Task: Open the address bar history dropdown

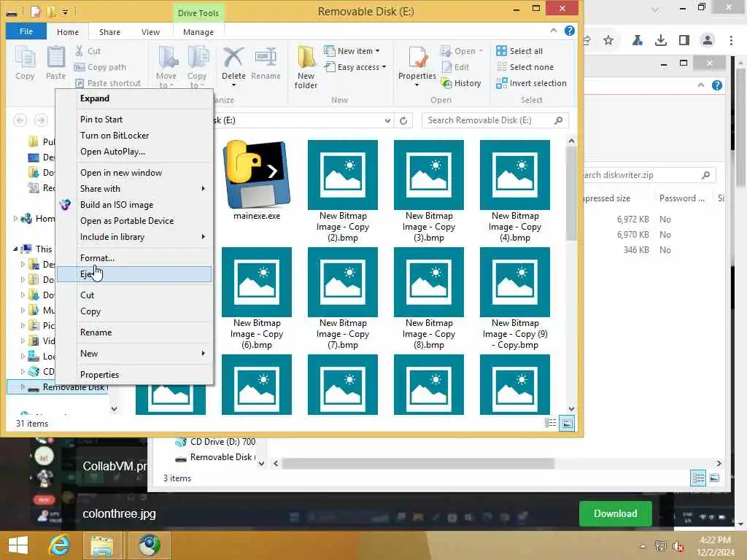Action: point(388,120)
